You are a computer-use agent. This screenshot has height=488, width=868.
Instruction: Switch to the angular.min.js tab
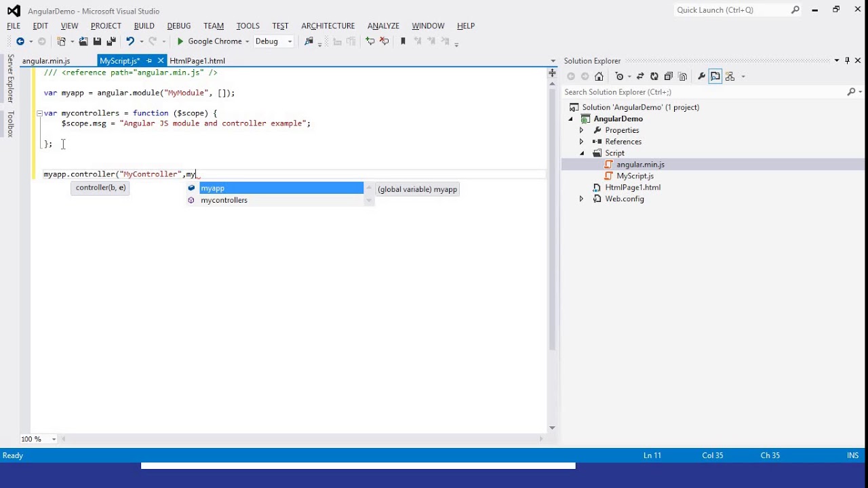tap(46, 61)
